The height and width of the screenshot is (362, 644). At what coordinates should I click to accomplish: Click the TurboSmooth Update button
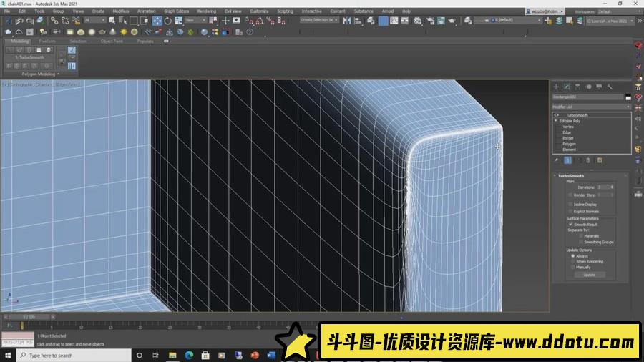point(590,275)
